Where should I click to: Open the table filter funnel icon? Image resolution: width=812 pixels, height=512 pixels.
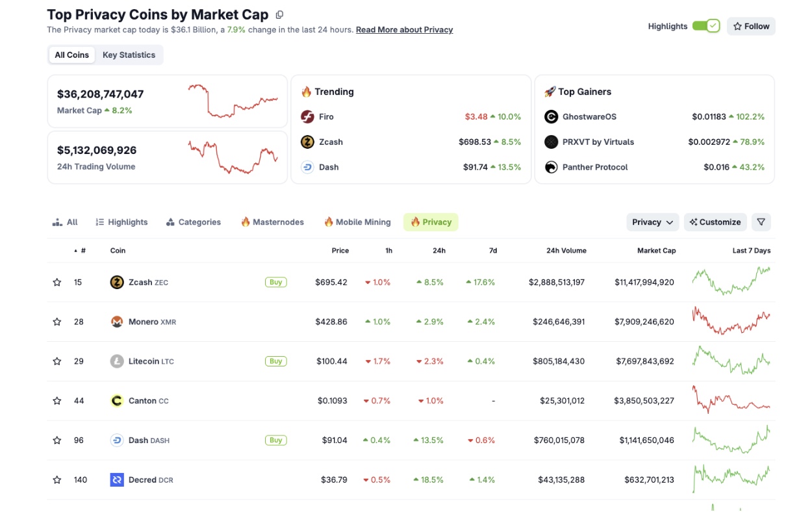pyautogui.click(x=761, y=222)
